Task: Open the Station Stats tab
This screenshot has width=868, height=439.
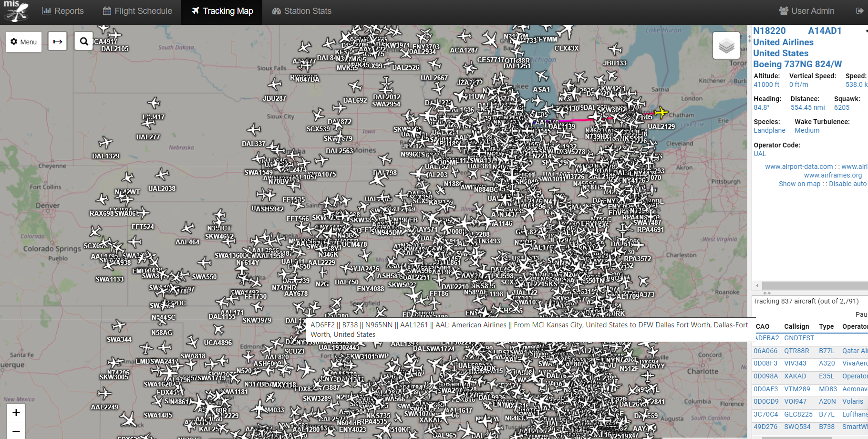Action: [301, 11]
